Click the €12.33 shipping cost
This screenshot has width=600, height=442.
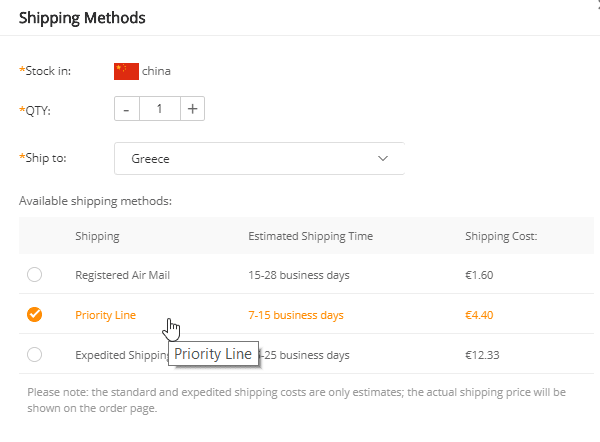482,355
